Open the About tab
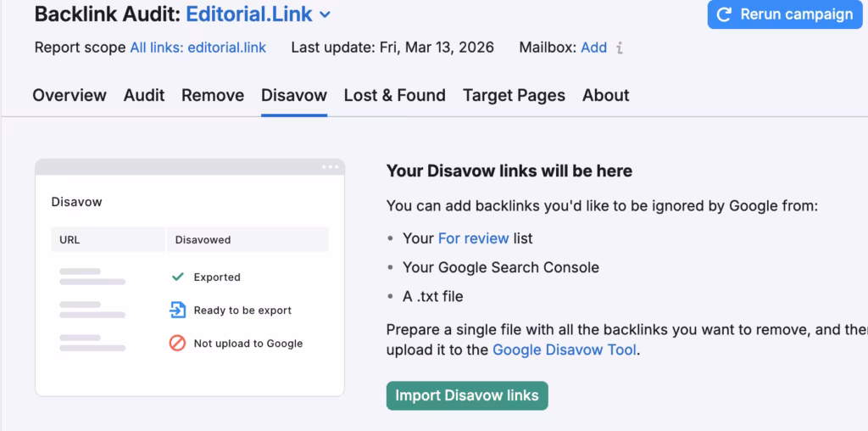868x431 pixels. (605, 95)
